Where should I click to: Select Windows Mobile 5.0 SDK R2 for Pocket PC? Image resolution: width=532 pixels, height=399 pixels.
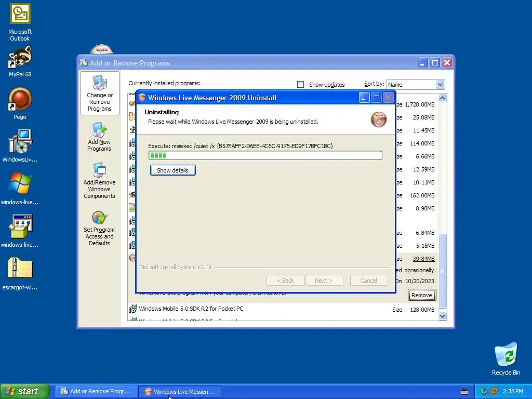(x=191, y=309)
